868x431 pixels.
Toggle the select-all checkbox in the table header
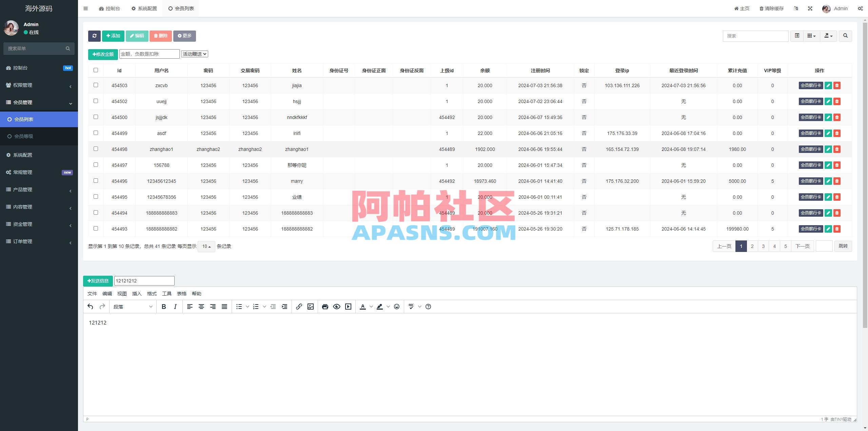pyautogui.click(x=96, y=70)
